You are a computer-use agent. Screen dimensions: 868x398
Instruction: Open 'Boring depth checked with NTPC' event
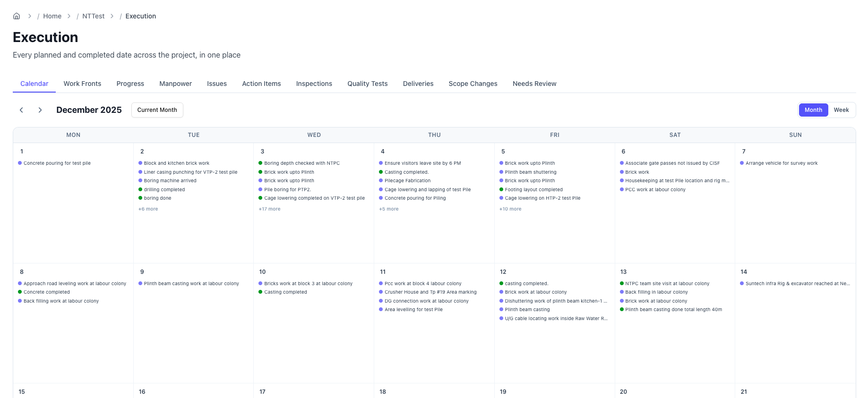pos(299,163)
